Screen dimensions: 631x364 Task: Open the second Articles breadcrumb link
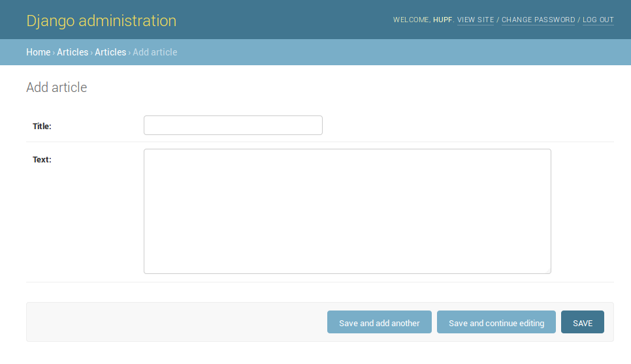click(110, 52)
